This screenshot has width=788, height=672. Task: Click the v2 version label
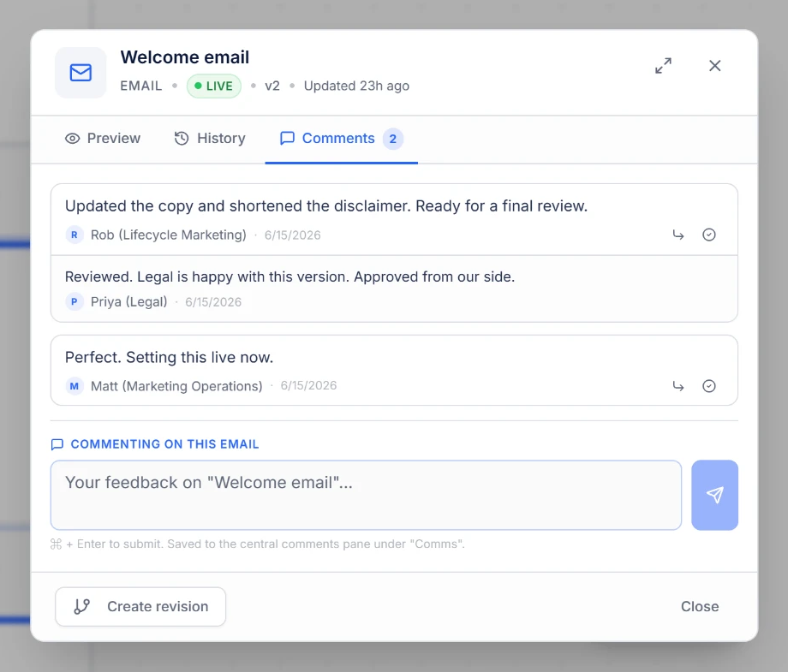[x=272, y=86]
